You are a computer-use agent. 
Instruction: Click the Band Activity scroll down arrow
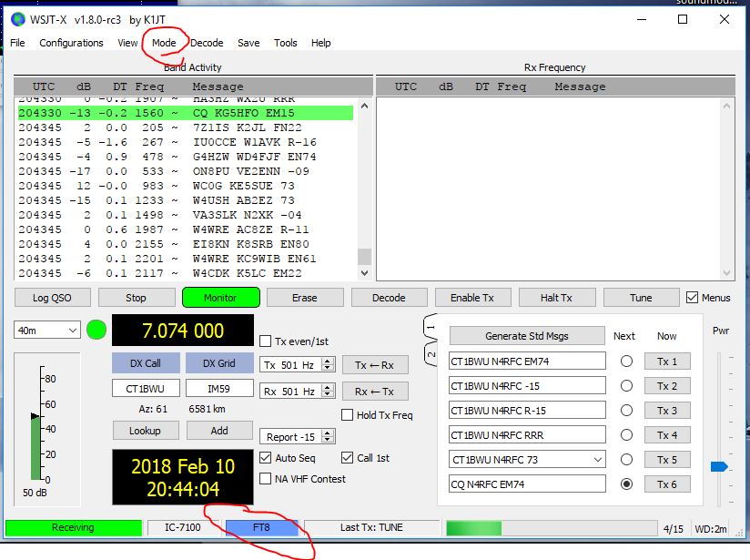point(364,273)
